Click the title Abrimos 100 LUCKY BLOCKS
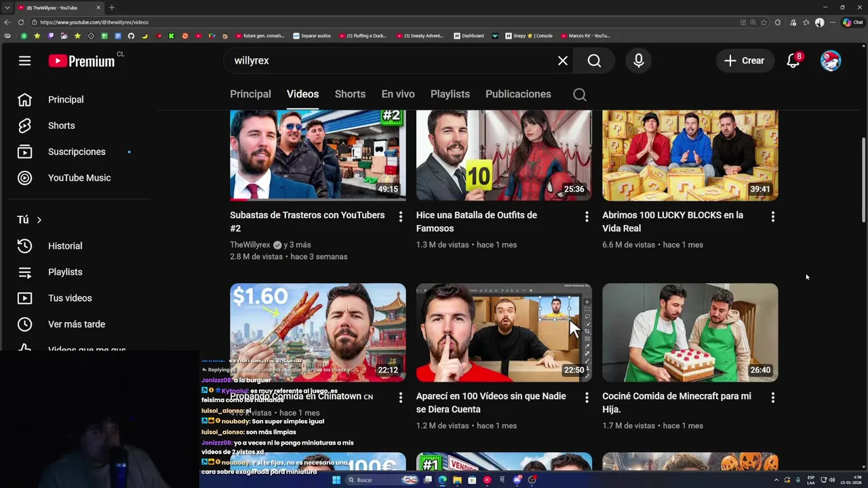The image size is (868, 488). [673, 222]
